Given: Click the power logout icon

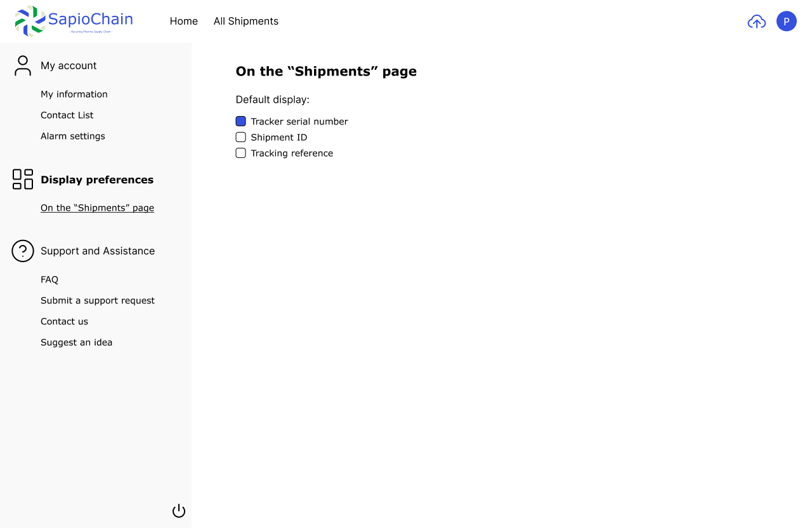Looking at the screenshot, I should tap(179, 511).
